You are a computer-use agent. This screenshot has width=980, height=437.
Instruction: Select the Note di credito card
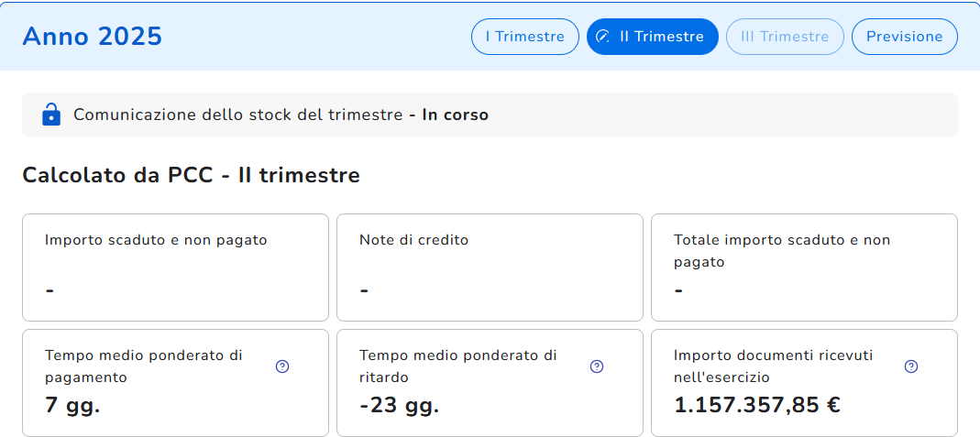(x=490, y=267)
